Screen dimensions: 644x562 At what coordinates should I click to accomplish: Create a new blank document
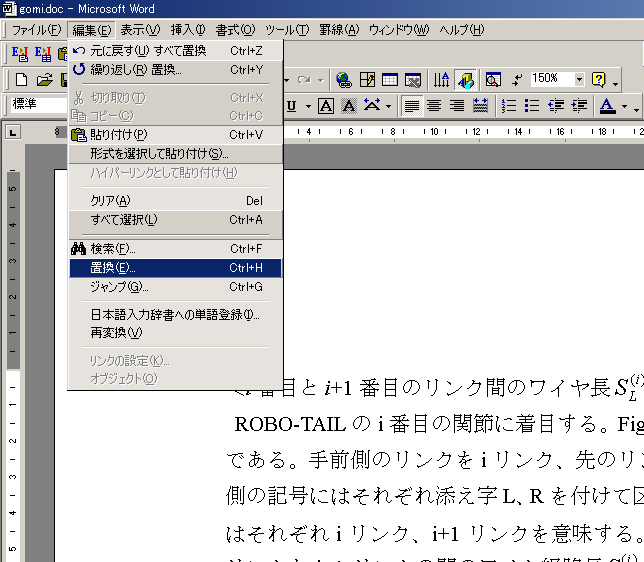(x=21, y=80)
